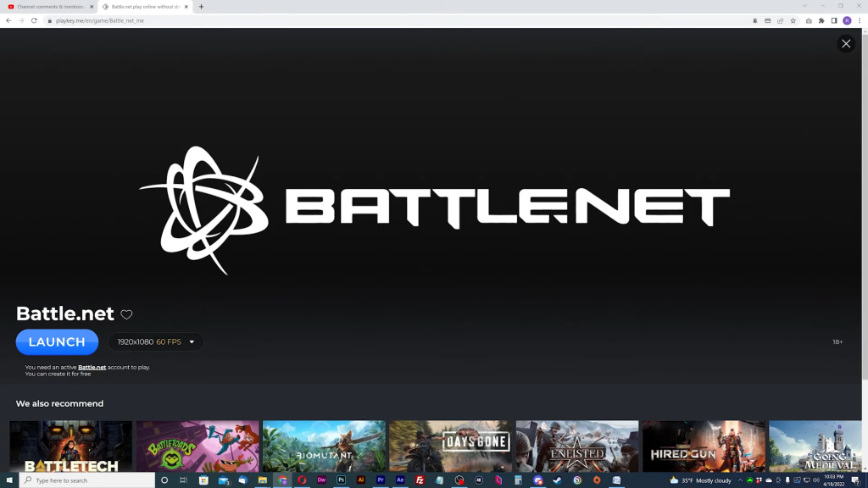Open the 1920x1080 60 FPS resolution dropdown
868x488 pixels.
156,342
